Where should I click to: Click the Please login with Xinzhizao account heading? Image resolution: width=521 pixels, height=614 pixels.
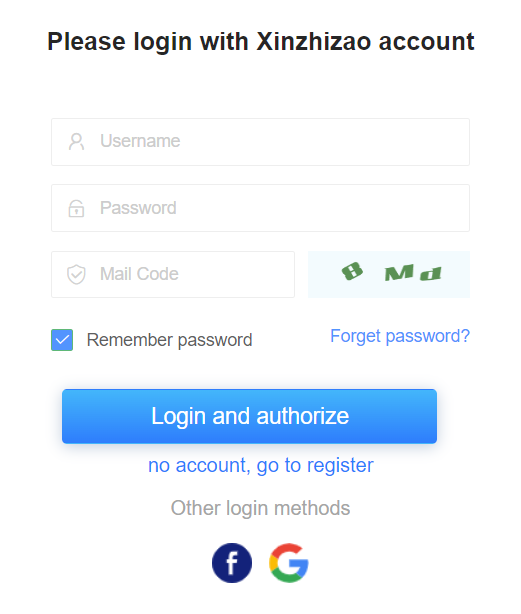tap(261, 42)
